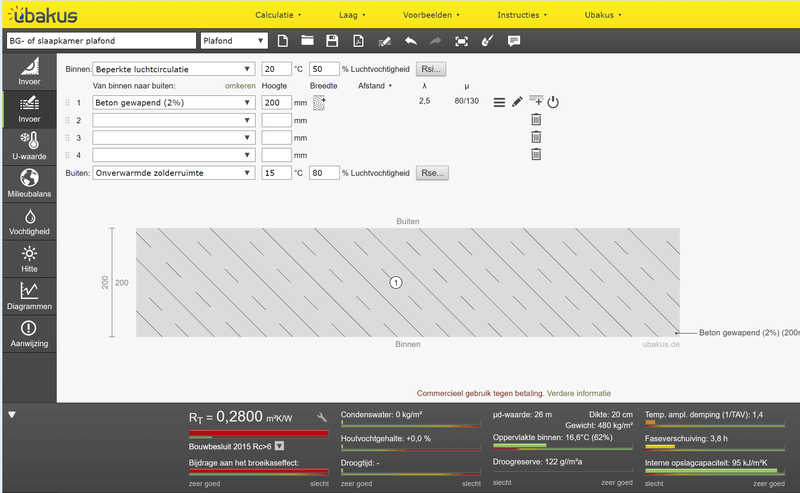800x493 pixels.
Task: Click the 'Beton gewapend (2%)' diagram label
Action: [749, 333]
